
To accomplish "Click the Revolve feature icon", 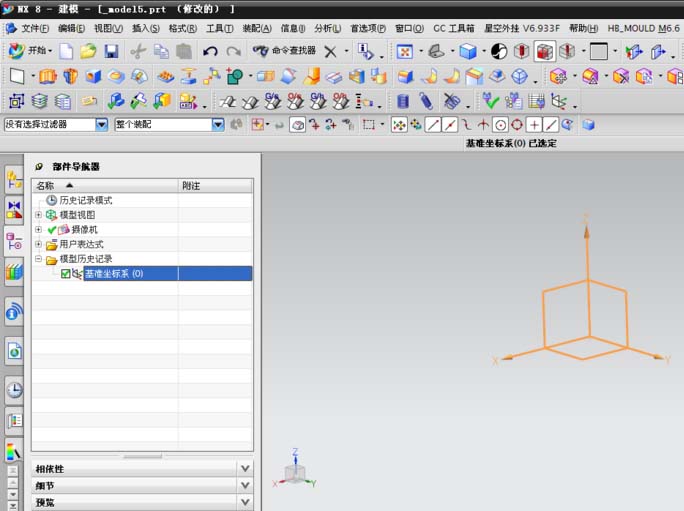I will pos(70,76).
